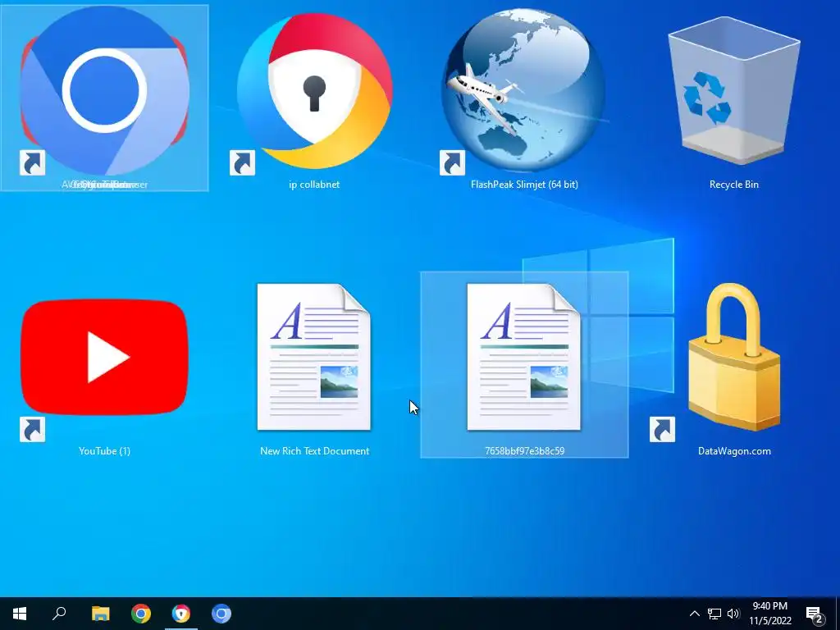Launch Google Chrome from taskbar
This screenshot has height=630, width=840.
point(141,614)
